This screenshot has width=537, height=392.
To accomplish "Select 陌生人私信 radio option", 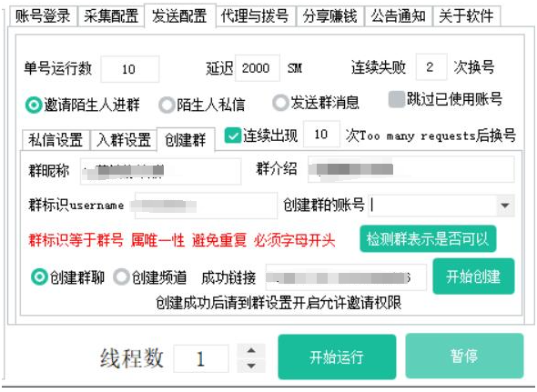I will (167, 105).
